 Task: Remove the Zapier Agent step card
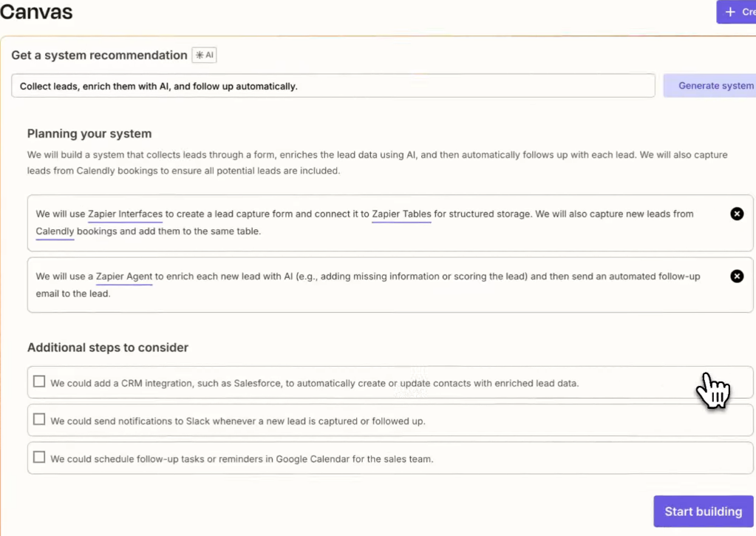click(x=736, y=276)
